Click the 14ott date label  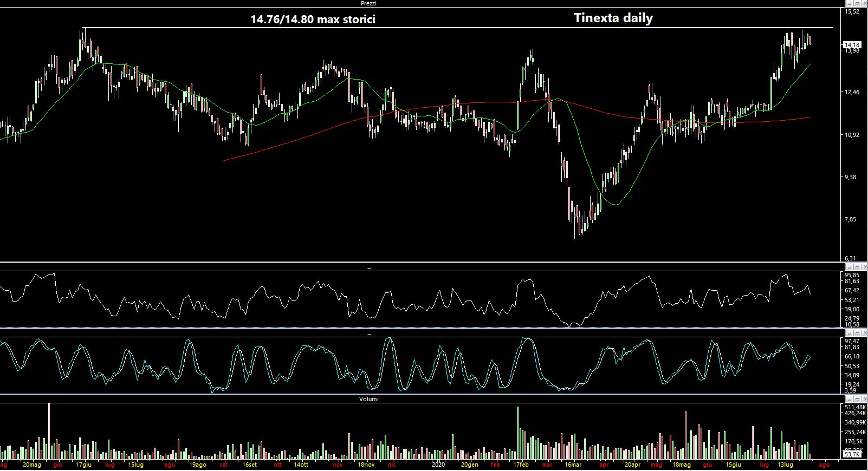(x=301, y=465)
